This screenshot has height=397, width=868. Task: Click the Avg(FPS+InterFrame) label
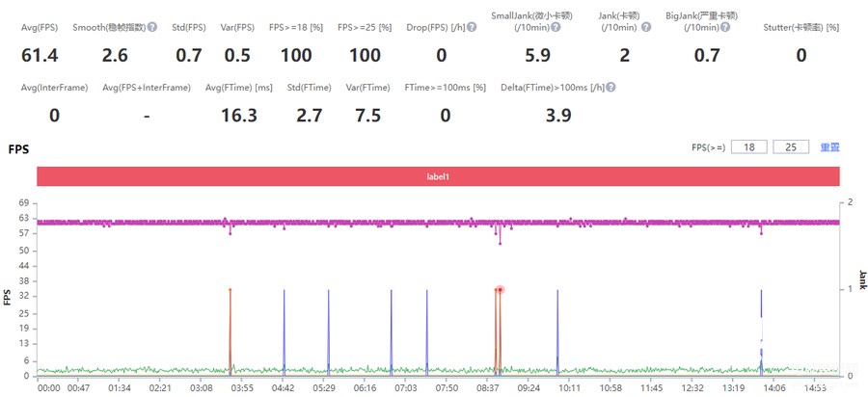(147, 88)
